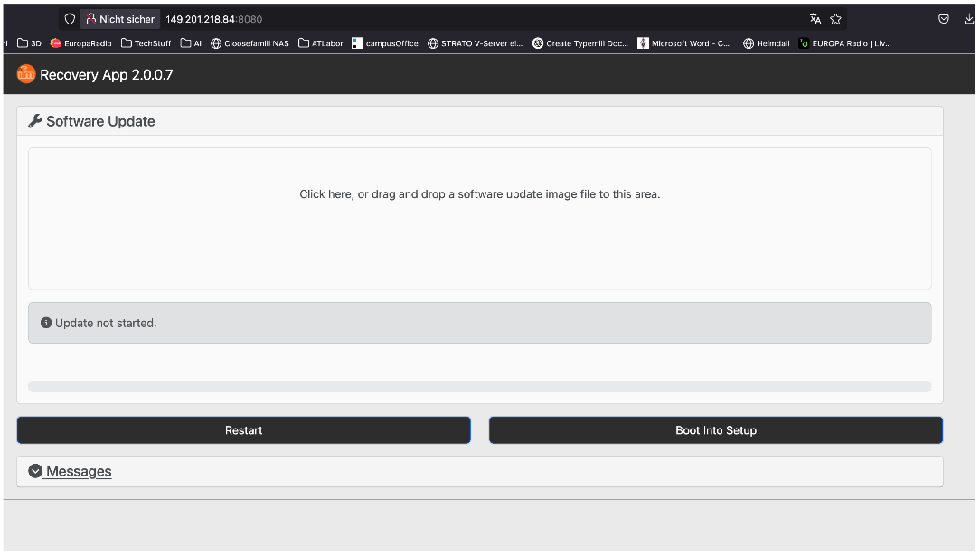The width and height of the screenshot is (980, 556).
Task: Open the Heimdall bookmark
Action: tap(766, 42)
